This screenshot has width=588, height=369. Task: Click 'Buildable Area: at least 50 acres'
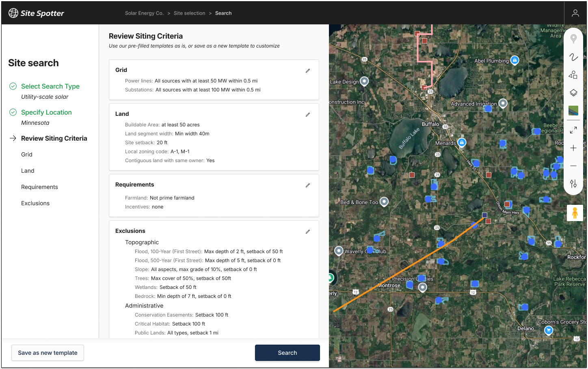(x=162, y=125)
